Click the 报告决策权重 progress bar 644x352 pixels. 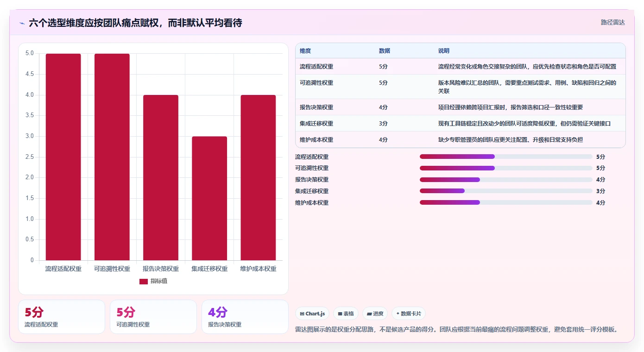[x=506, y=180]
